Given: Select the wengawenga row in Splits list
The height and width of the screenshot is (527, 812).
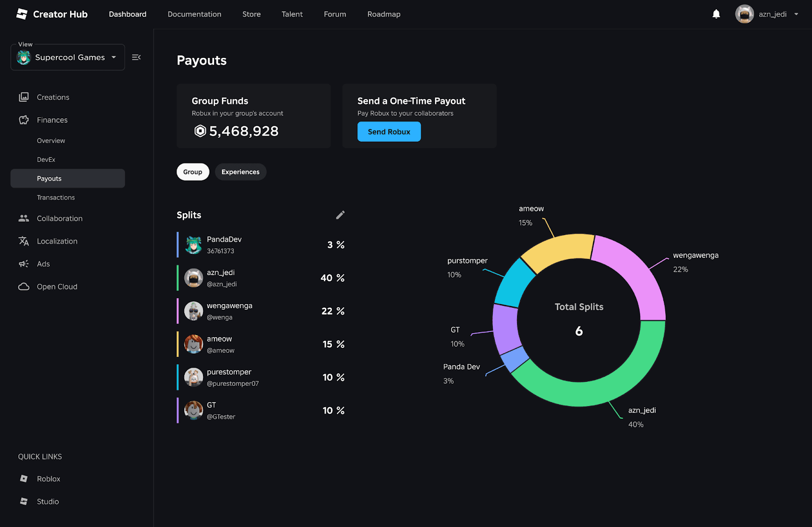Looking at the screenshot, I should pyautogui.click(x=260, y=311).
